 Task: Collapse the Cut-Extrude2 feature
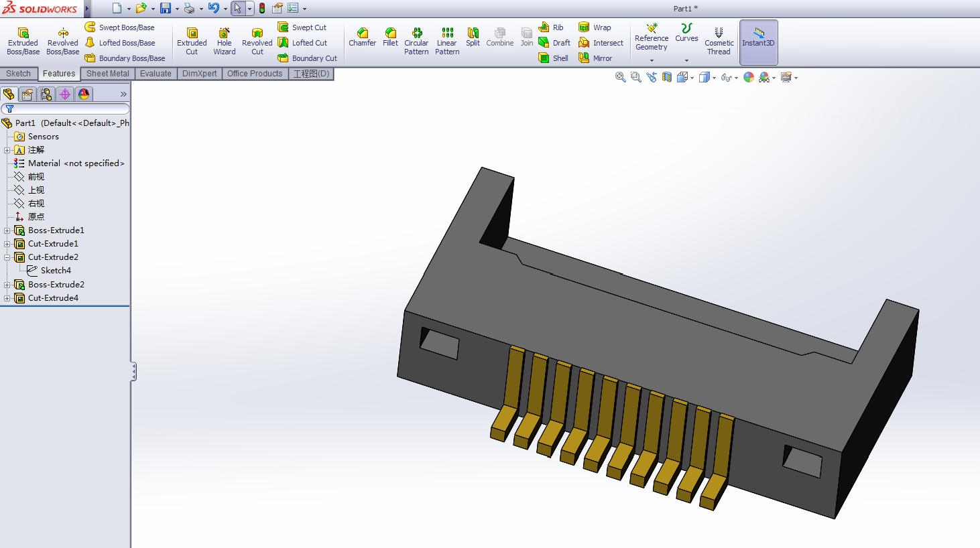coord(7,257)
